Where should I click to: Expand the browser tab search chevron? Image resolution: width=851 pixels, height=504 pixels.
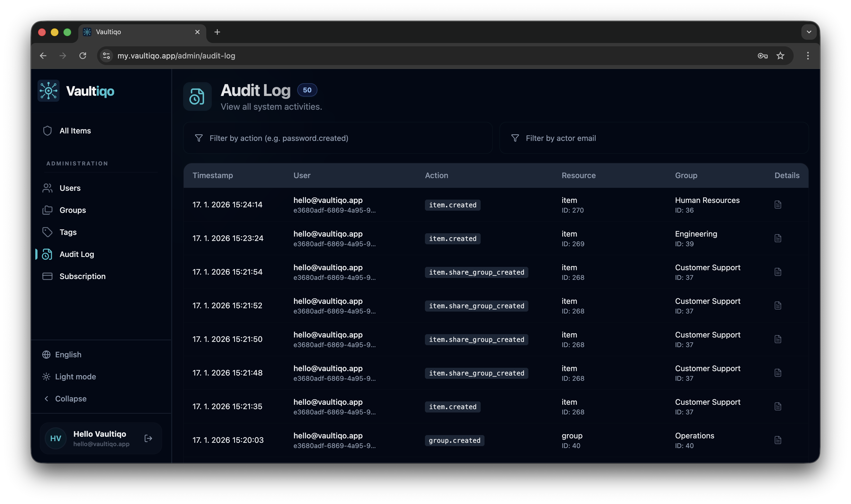(x=809, y=32)
